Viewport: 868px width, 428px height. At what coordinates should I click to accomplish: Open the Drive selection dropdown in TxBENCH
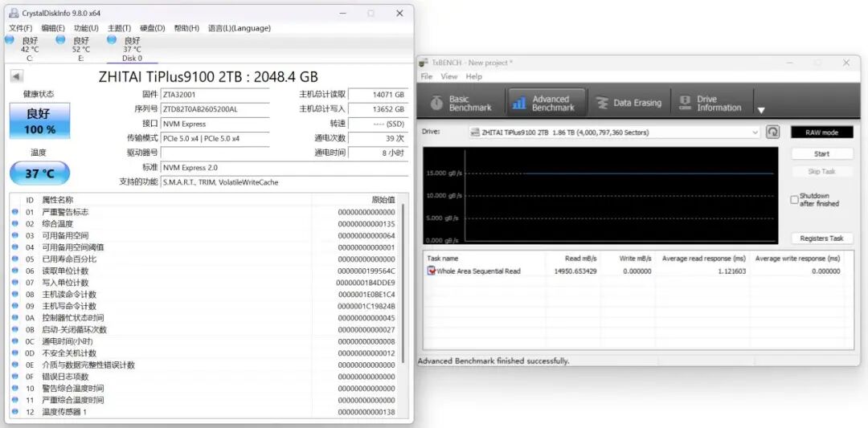(x=615, y=132)
